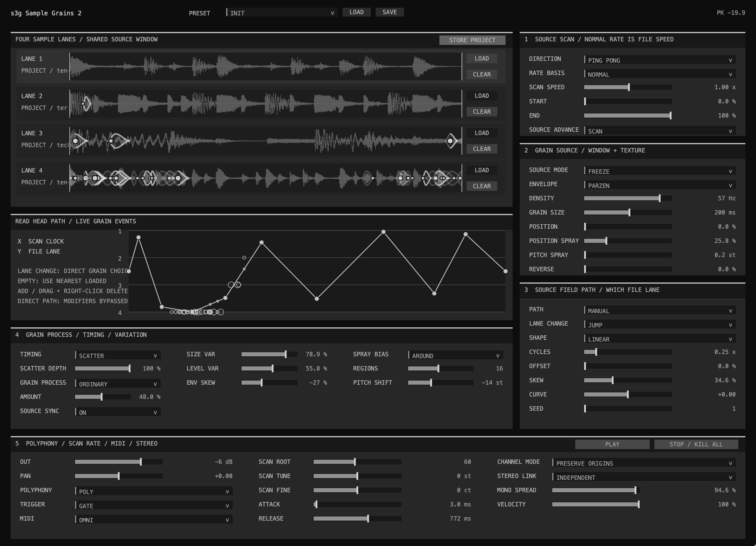Click the preset LOAD button
The image size is (756, 546).
click(356, 12)
